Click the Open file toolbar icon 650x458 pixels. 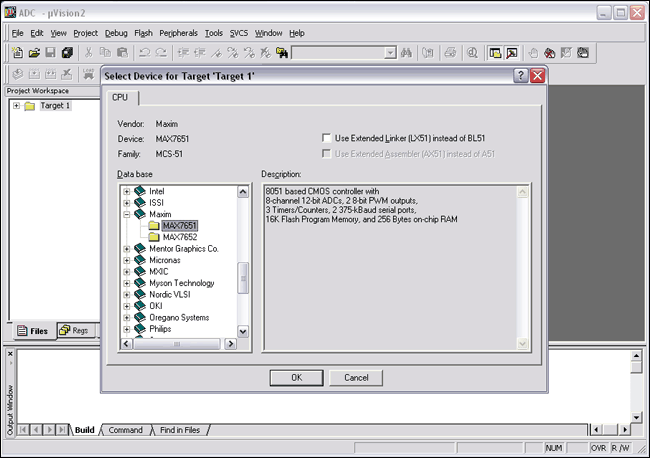(x=34, y=52)
